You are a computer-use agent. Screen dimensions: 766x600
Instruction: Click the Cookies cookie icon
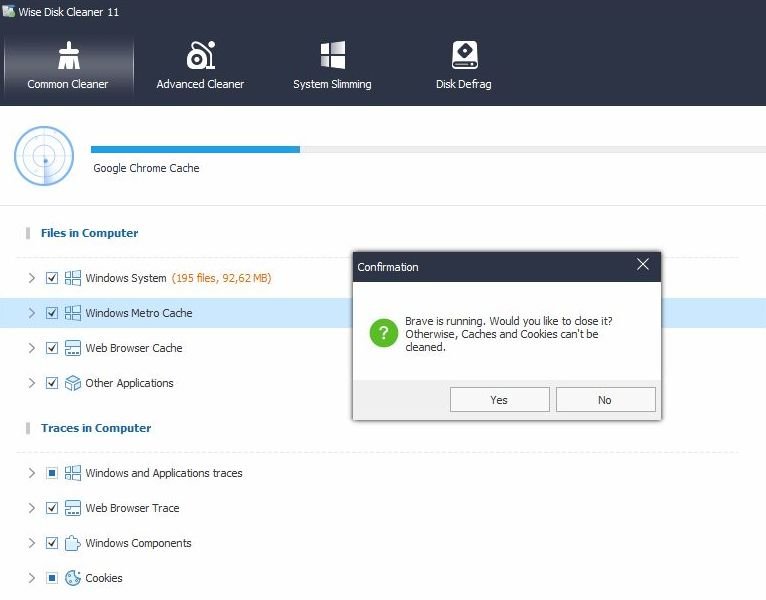coord(73,578)
